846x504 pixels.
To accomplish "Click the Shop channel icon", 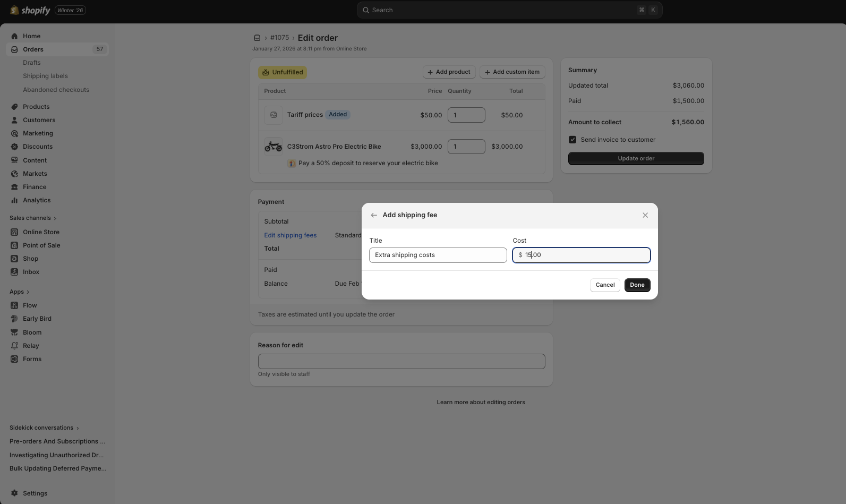I will (x=14, y=259).
